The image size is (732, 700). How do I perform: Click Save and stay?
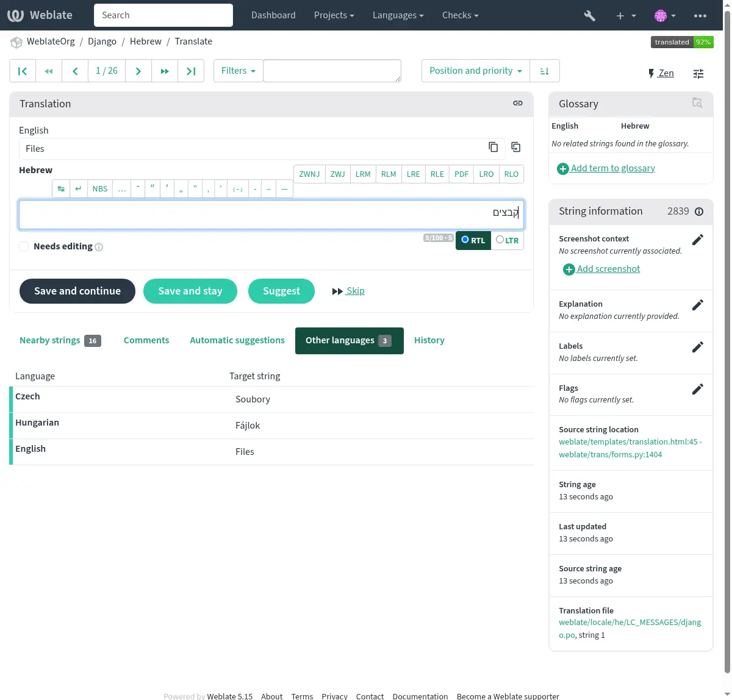[x=190, y=291]
